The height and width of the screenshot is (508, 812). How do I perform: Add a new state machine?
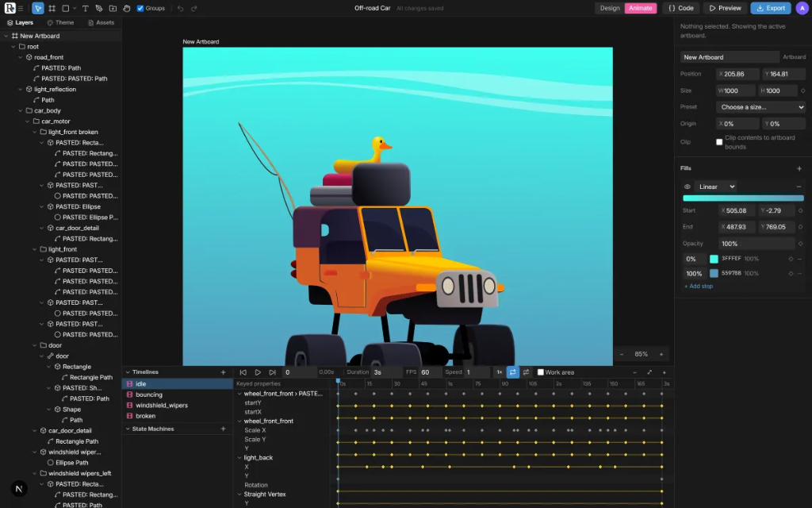(x=223, y=429)
